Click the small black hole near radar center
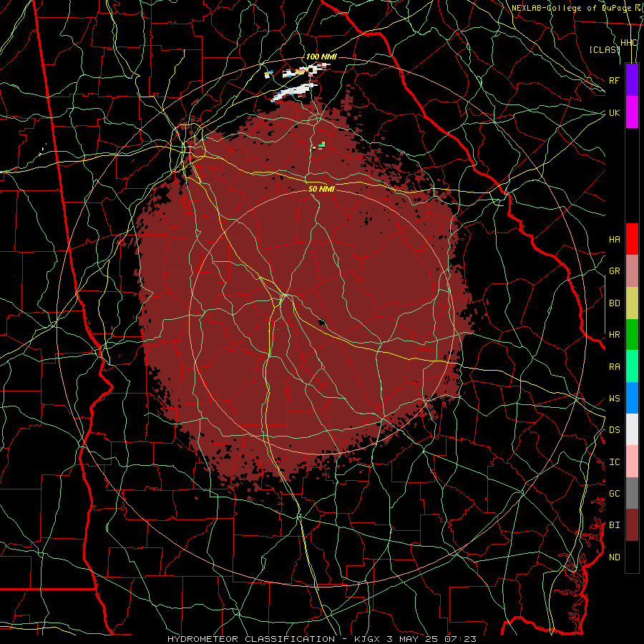This screenshot has height=644, width=644. click(x=321, y=321)
